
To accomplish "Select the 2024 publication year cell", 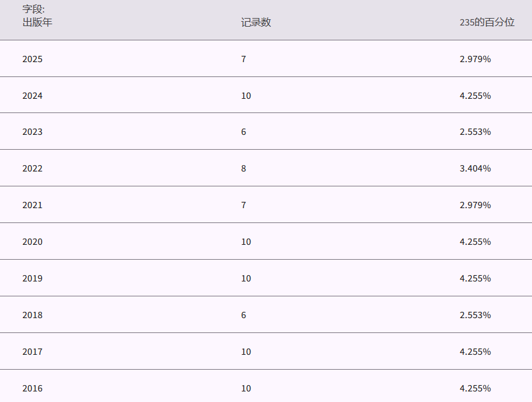I will point(32,96).
